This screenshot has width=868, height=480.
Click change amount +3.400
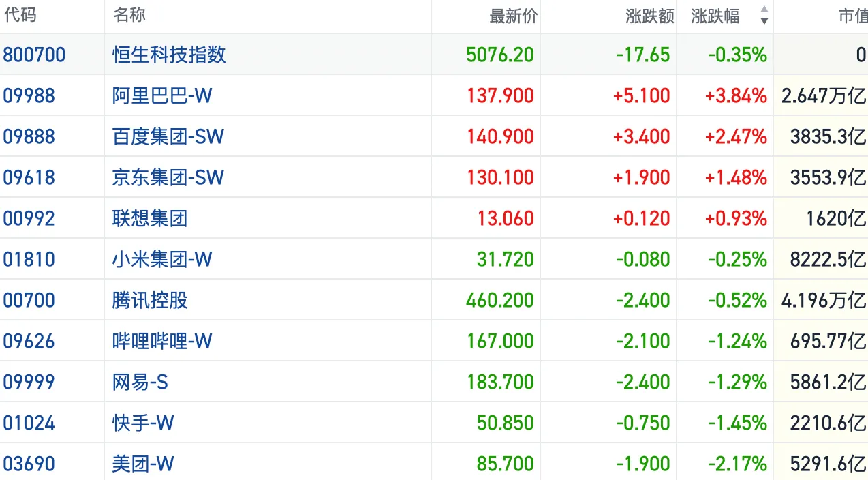click(642, 136)
